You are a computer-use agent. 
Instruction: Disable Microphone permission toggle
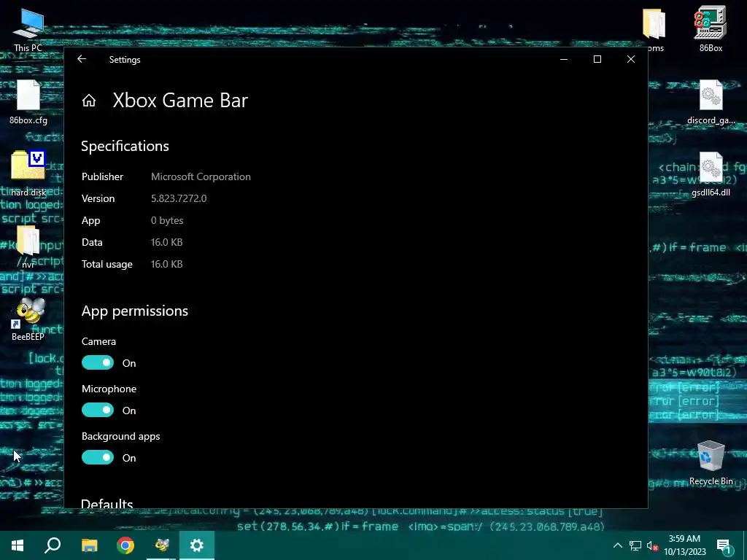[98, 410]
